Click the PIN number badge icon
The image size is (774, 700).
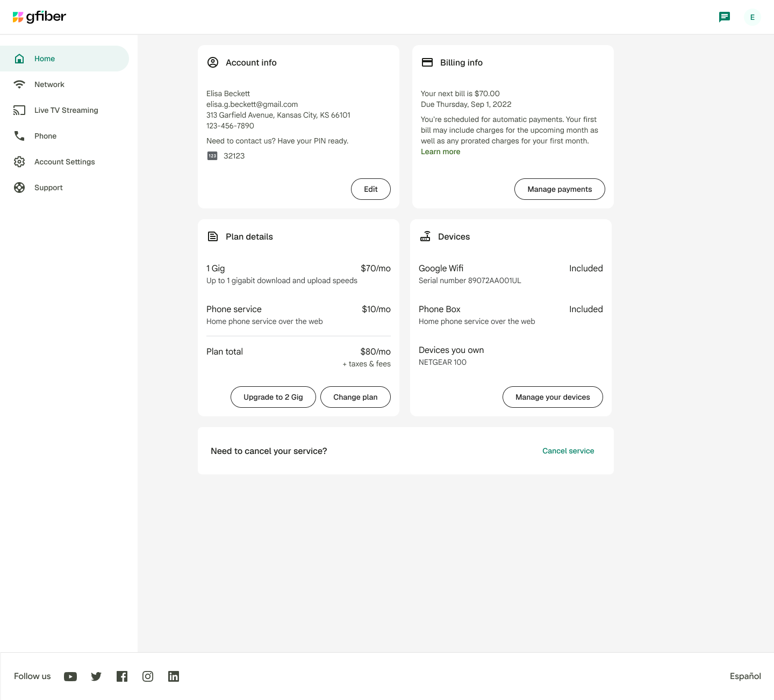(x=212, y=156)
